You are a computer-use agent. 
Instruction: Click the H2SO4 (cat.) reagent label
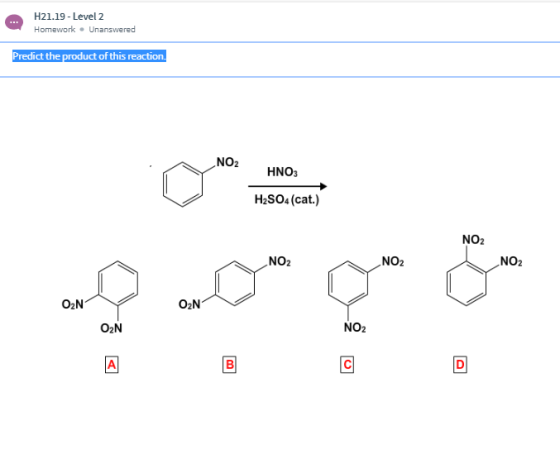[x=286, y=199]
